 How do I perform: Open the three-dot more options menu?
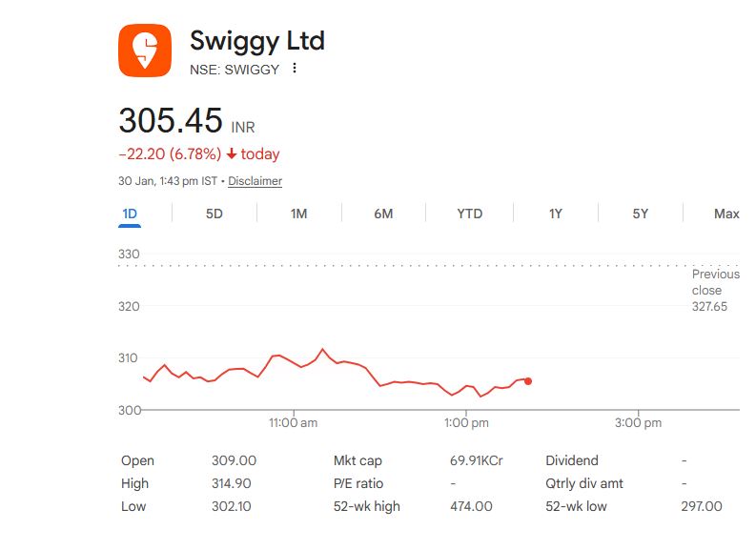click(x=295, y=69)
